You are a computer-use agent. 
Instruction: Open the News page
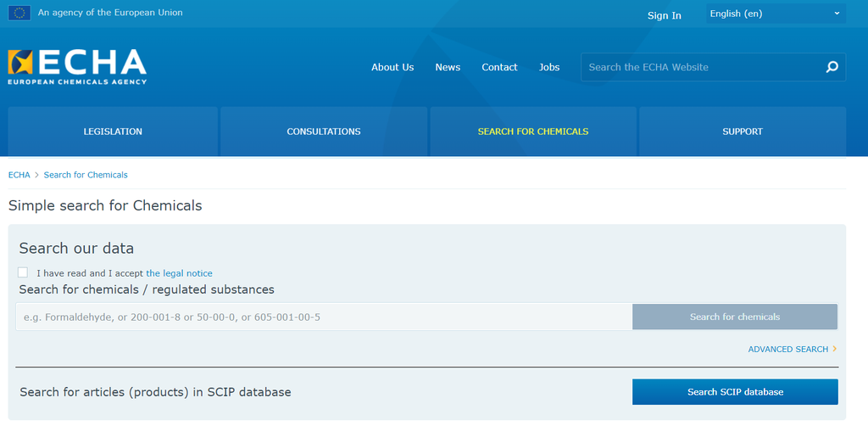pos(448,67)
